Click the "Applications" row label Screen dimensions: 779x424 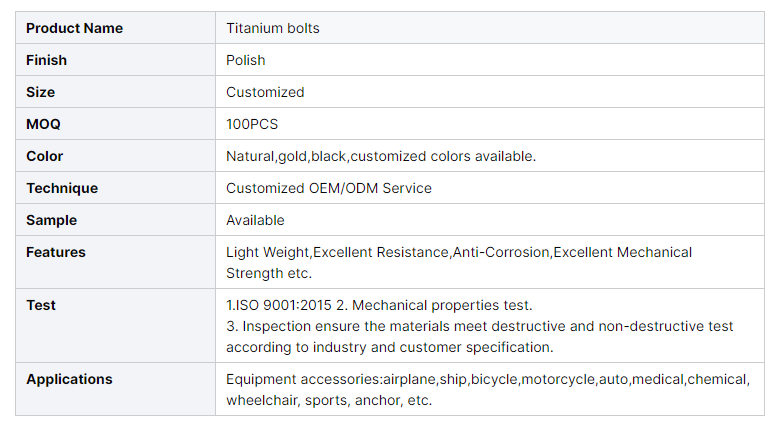tap(69, 379)
